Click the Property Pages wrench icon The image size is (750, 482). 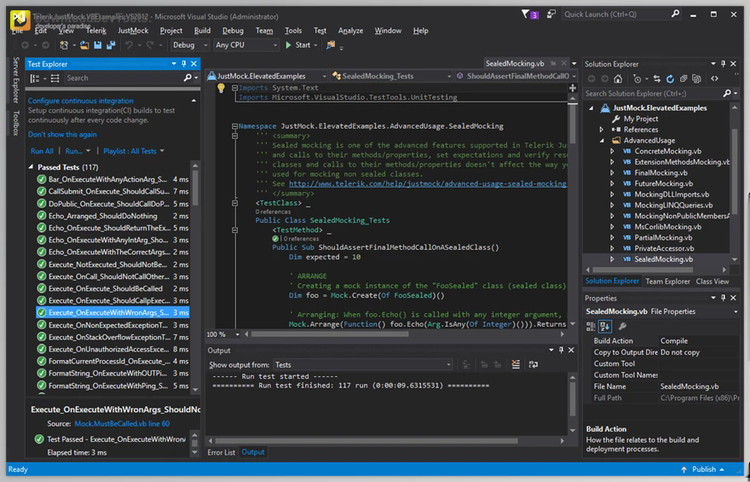[x=622, y=327]
